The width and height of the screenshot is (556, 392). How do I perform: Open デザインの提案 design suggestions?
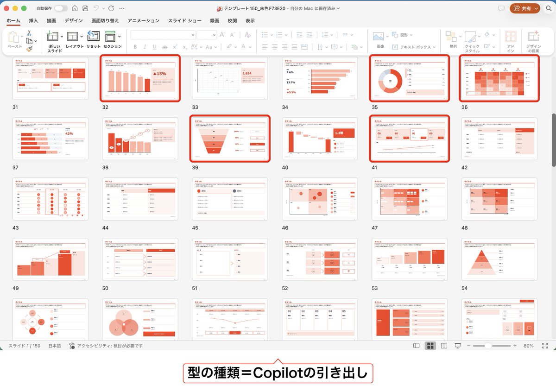(x=533, y=42)
